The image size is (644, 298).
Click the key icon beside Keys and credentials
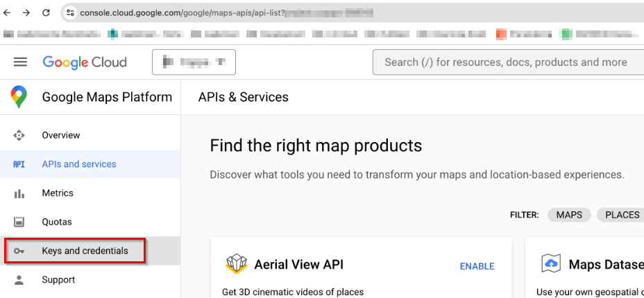[x=19, y=251]
